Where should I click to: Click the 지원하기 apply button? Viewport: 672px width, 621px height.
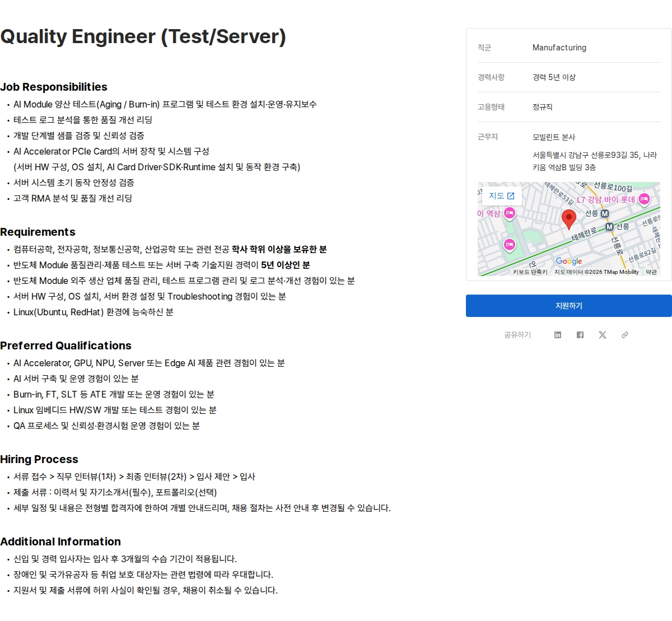pyautogui.click(x=569, y=306)
